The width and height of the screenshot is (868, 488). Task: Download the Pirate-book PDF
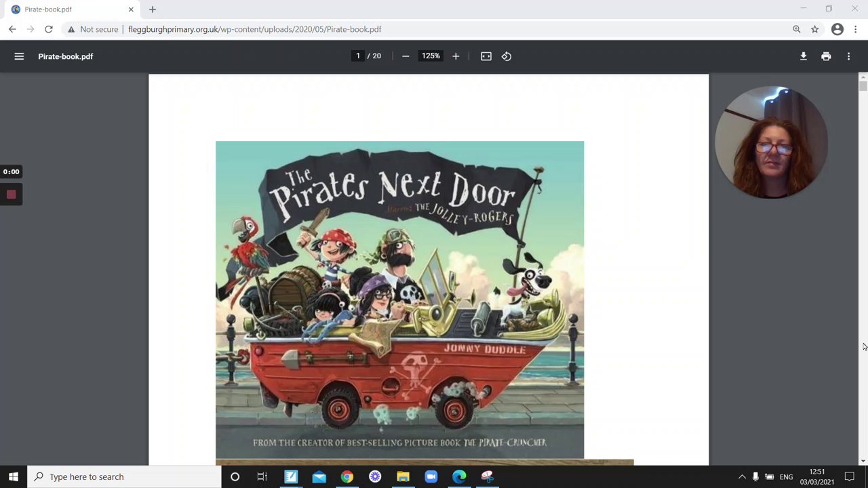(804, 56)
